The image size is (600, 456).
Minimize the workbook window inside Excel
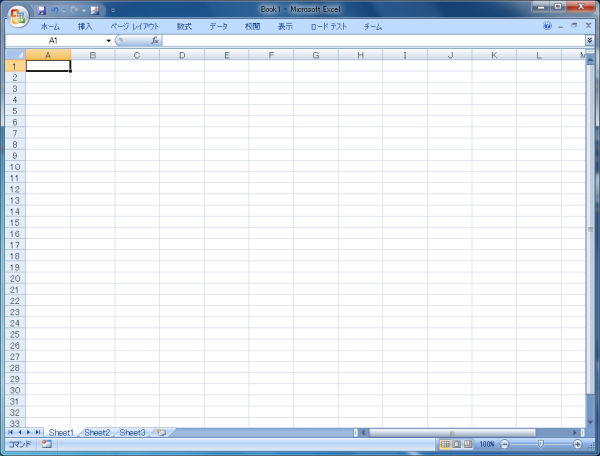pyautogui.click(x=561, y=26)
